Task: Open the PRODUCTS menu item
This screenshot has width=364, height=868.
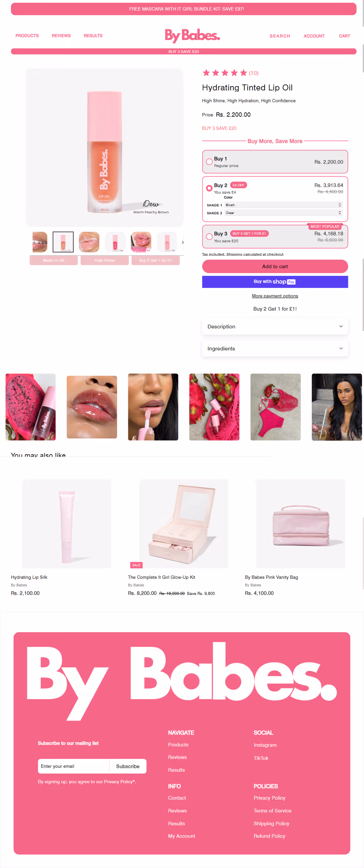Action: coord(27,36)
